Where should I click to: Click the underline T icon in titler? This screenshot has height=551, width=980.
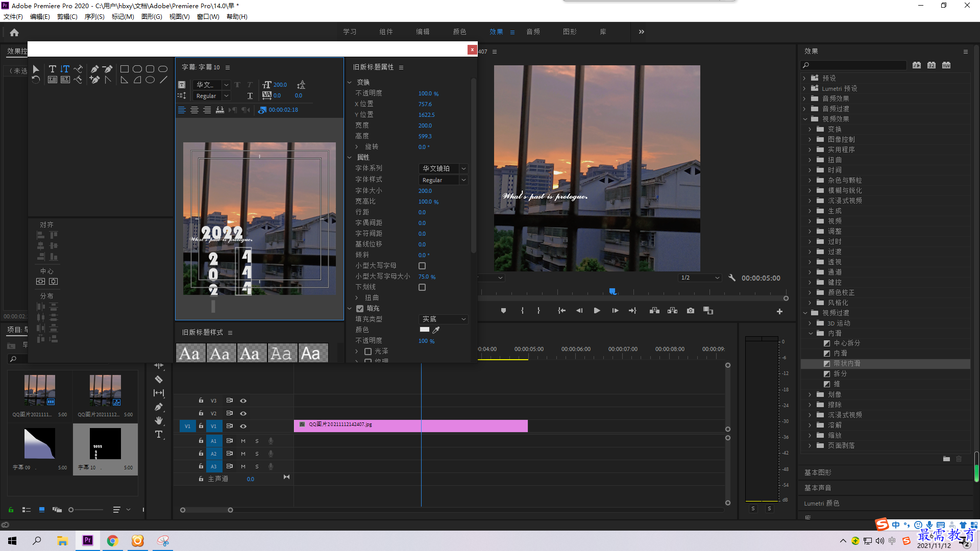tap(250, 95)
